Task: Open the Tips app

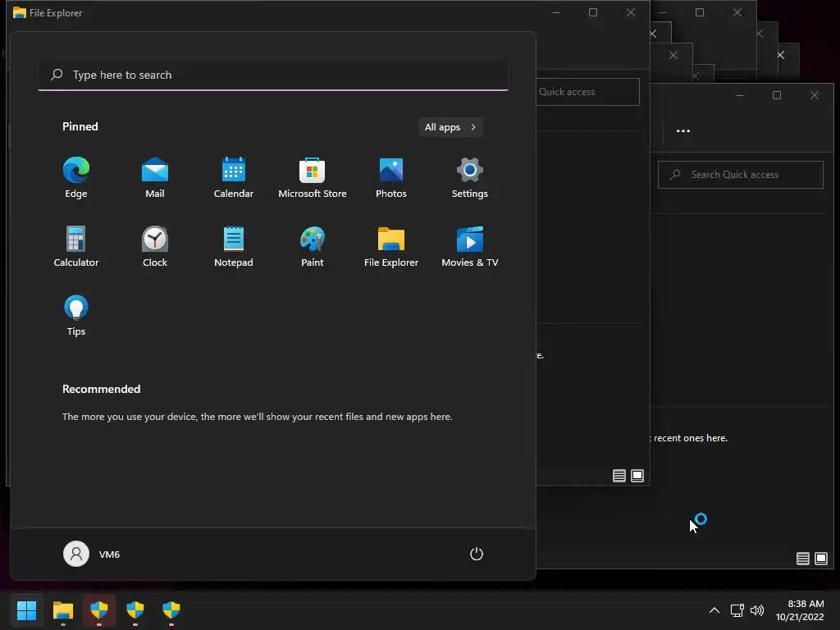Action: pos(76,316)
